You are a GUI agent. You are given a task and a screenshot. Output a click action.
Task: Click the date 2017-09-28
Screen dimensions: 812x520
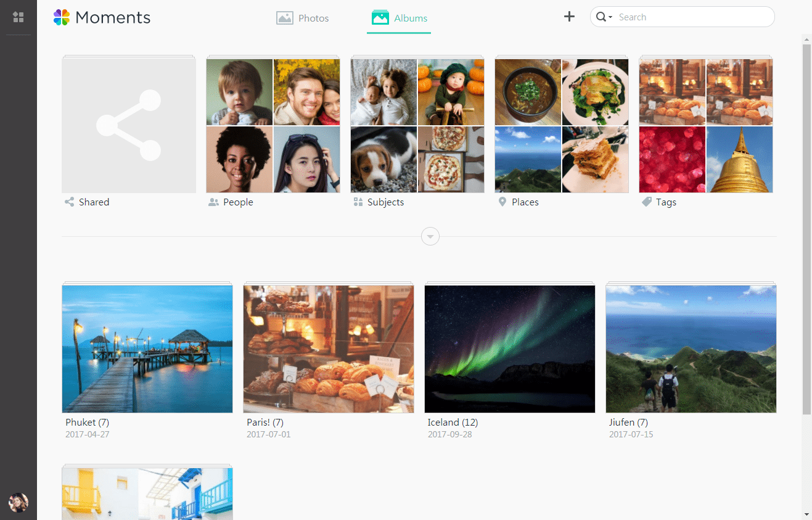point(449,434)
